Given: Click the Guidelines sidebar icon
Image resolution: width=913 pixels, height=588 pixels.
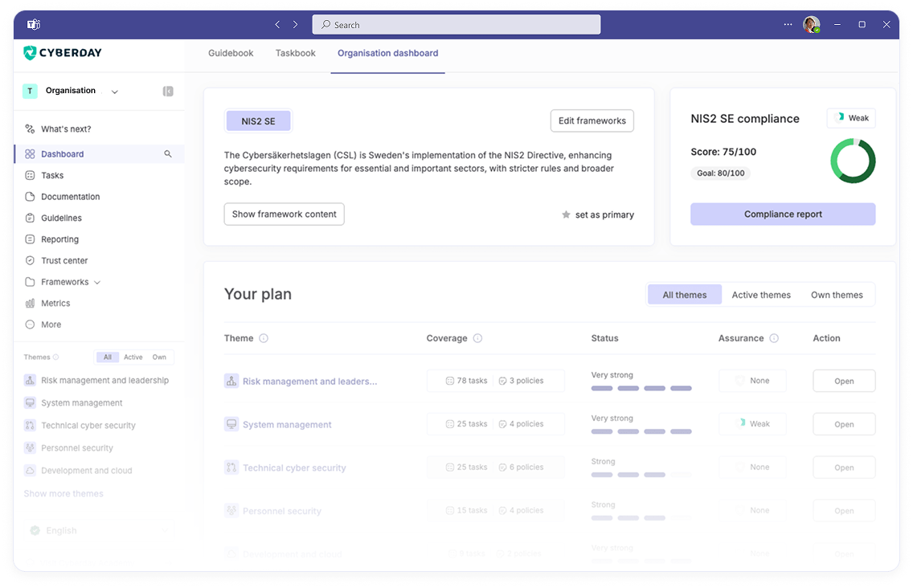Looking at the screenshot, I should (30, 218).
